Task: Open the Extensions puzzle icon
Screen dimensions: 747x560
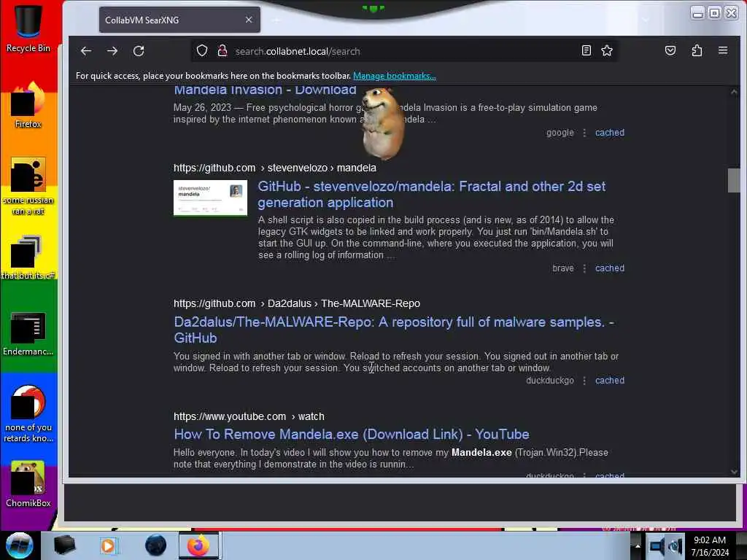Action: tap(697, 50)
